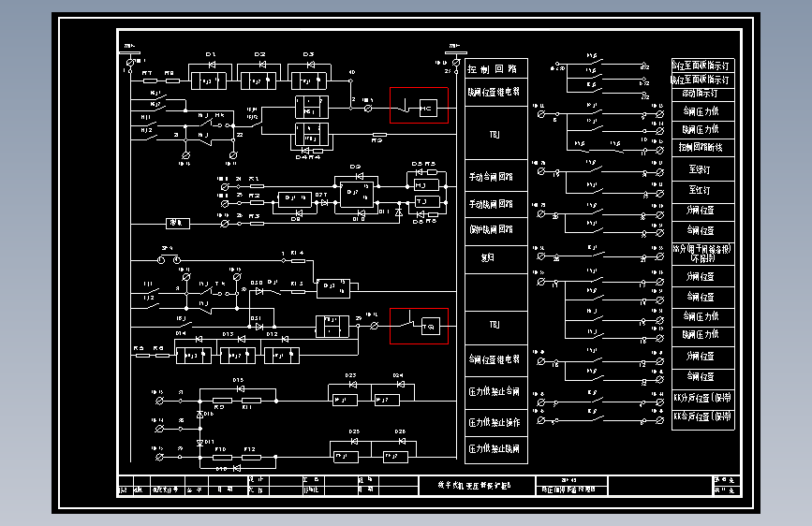Click the TJ relay coil box
This screenshot has height=526, width=812.
click(x=427, y=201)
